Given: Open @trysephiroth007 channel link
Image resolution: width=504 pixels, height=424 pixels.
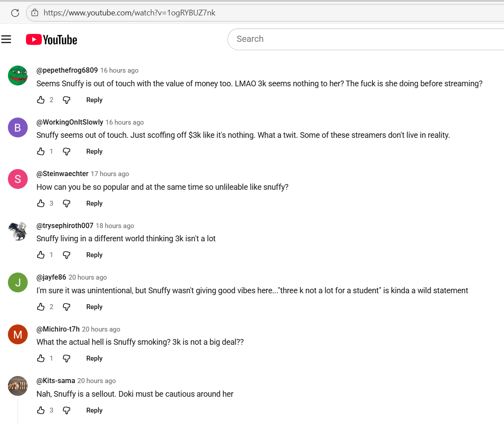Looking at the screenshot, I should pos(65,226).
